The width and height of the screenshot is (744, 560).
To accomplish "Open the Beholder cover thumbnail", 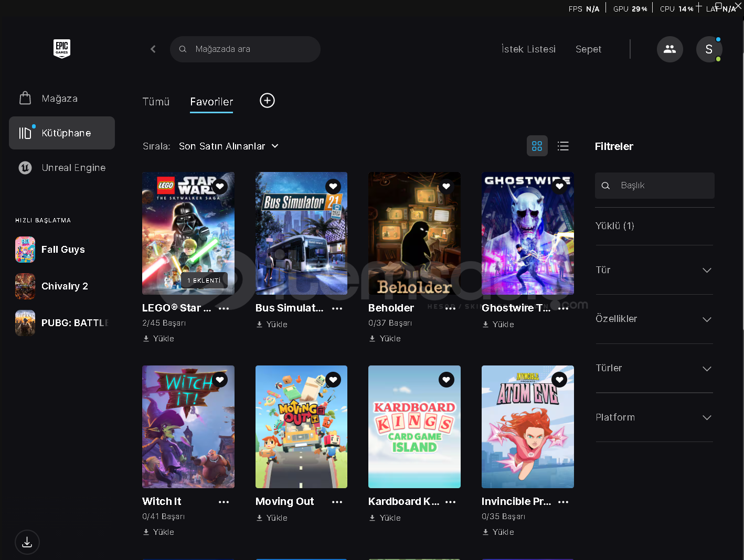I will click(414, 233).
